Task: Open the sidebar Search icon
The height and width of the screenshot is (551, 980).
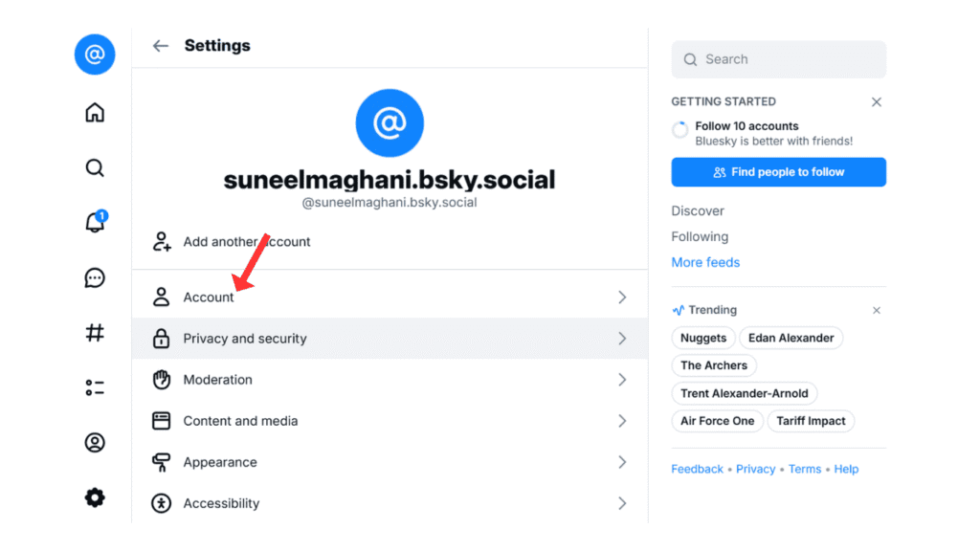Action: click(95, 168)
